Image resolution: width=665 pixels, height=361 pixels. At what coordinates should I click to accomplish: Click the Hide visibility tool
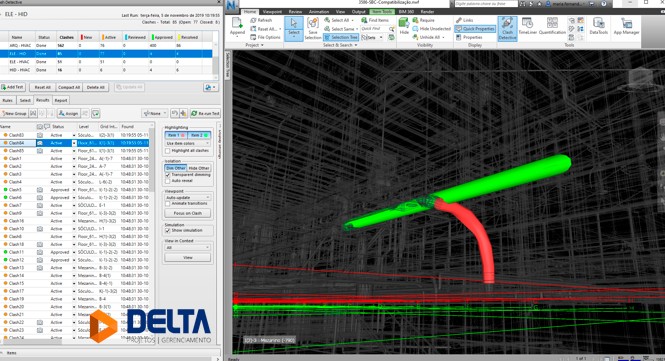(x=404, y=26)
